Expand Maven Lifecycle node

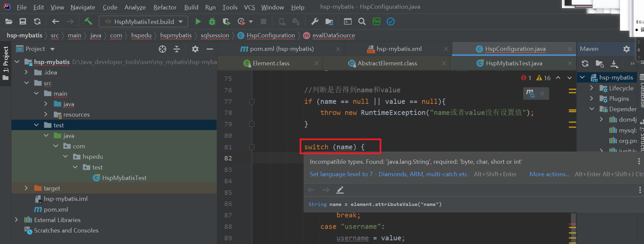tap(591, 88)
